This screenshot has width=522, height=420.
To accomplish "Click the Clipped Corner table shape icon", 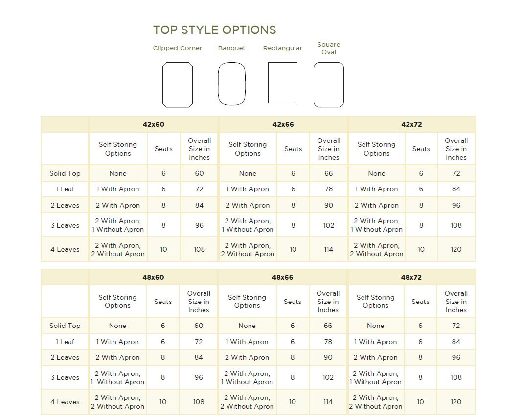I will [178, 85].
